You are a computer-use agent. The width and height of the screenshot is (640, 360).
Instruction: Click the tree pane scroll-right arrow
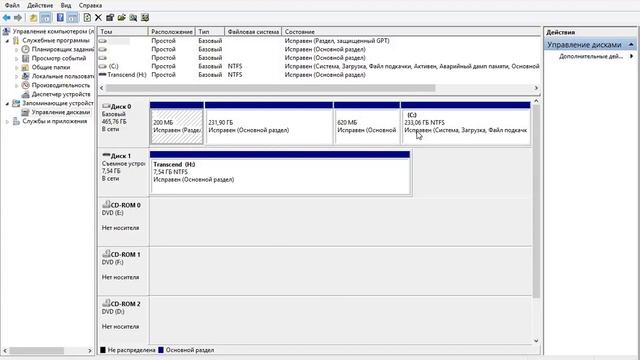90,351
